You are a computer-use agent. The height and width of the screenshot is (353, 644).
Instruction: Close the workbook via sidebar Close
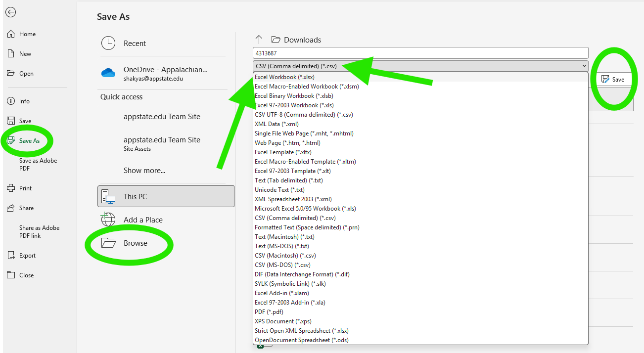(26, 275)
